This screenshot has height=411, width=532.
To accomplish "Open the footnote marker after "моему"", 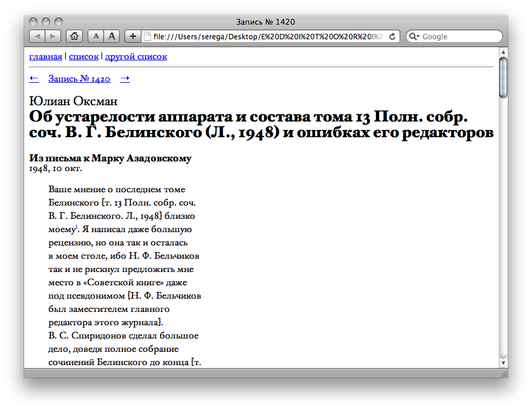I will click(x=77, y=227).
